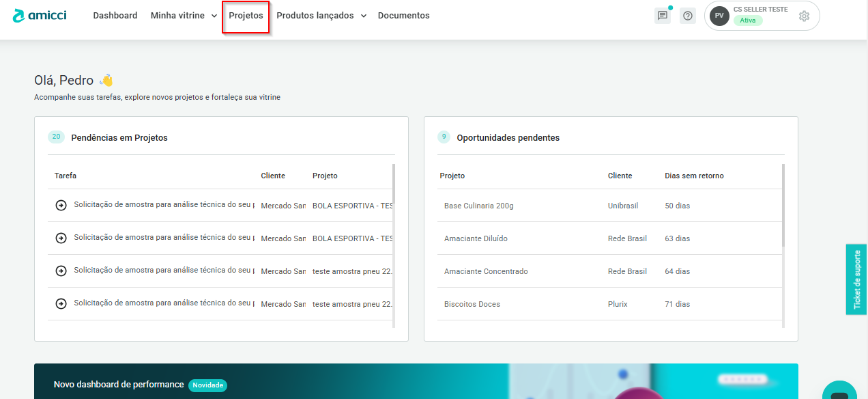Click the Oportunidades pendentes scrollbar
This screenshot has height=399, width=868.
click(783, 205)
